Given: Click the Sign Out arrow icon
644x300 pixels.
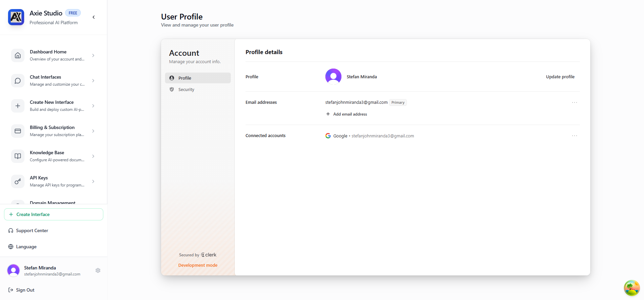Looking at the screenshot, I should click(x=11, y=290).
